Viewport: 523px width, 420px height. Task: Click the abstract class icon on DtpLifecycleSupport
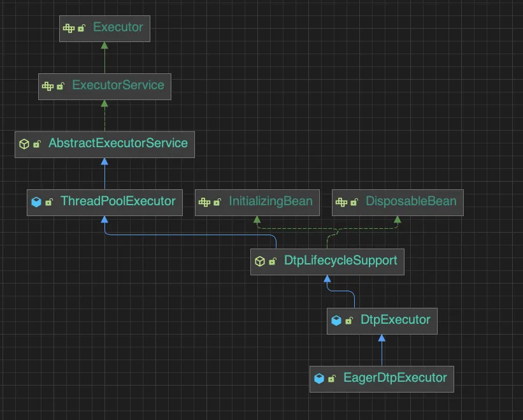coord(260,261)
